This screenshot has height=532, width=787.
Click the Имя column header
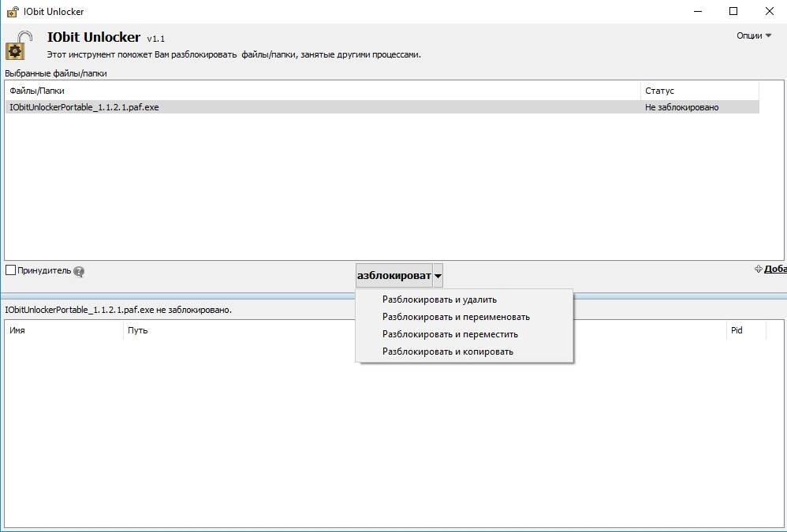pos(64,330)
